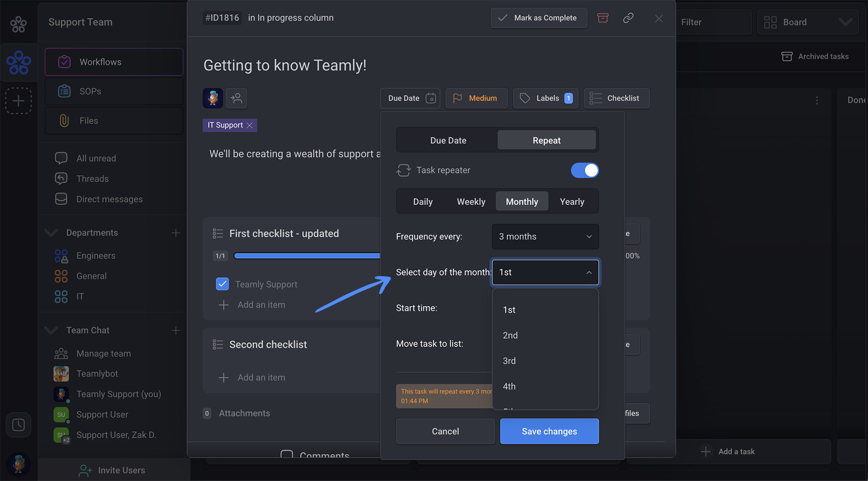Open the Due Date button in task toolbar

pyautogui.click(x=410, y=98)
